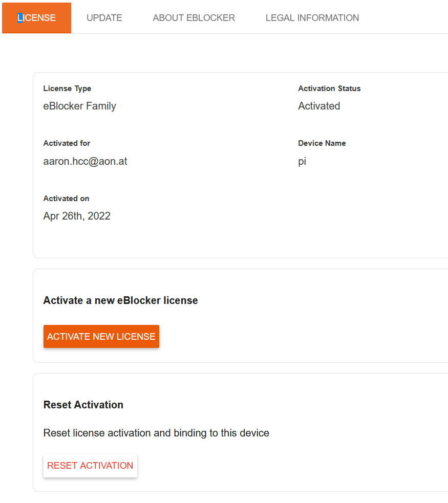
Task: Switch to the License tab
Action: [x=36, y=18]
